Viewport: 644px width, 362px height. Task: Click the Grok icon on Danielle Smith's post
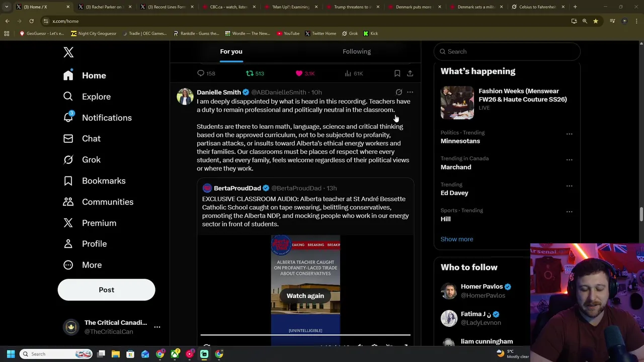coord(398,93)
